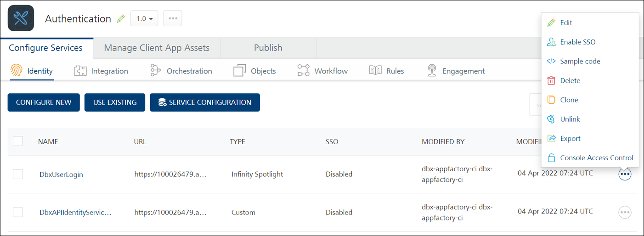Viewport: 644px width, 236px height.
Task: Click the SERVICE CONFIGURATION button
Action: 205,102
